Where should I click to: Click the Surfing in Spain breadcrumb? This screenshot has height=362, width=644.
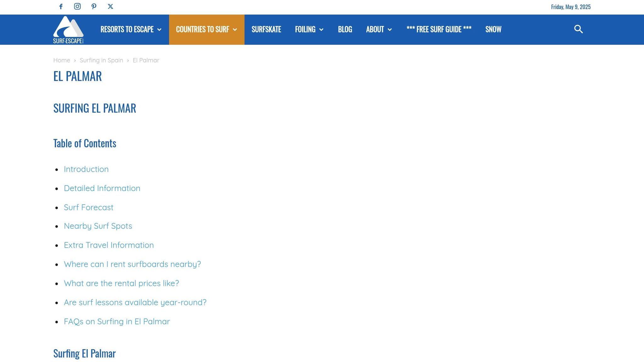click(x=101, y=60)
